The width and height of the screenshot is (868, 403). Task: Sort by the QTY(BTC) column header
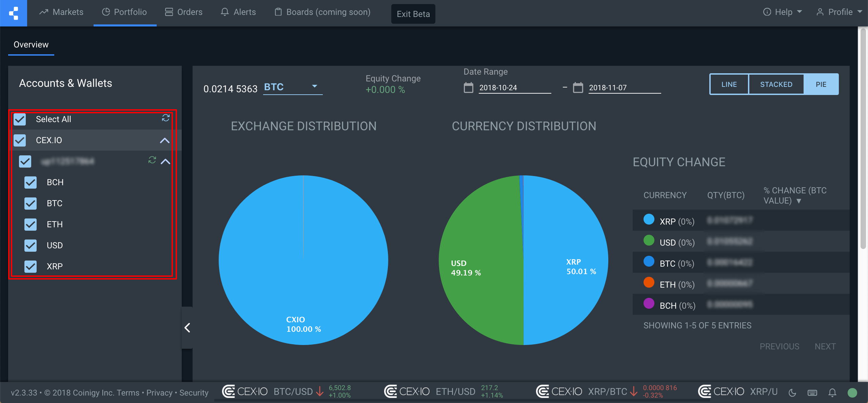tap(726, 195)
